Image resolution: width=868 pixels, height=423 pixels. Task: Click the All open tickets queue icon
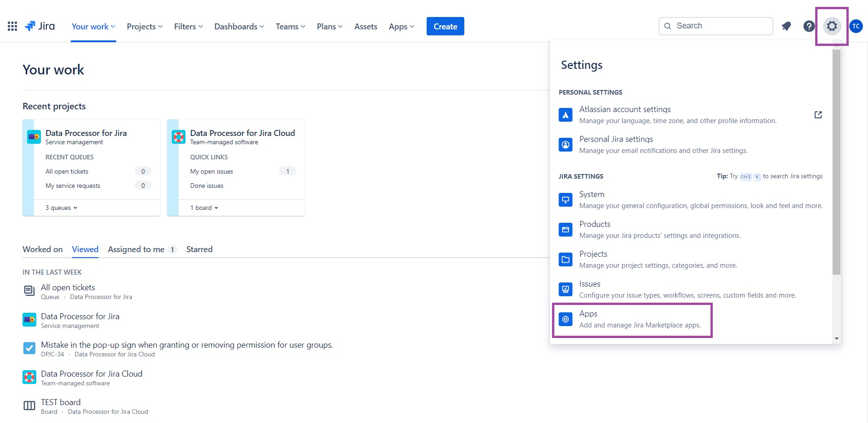pos(29,291)
